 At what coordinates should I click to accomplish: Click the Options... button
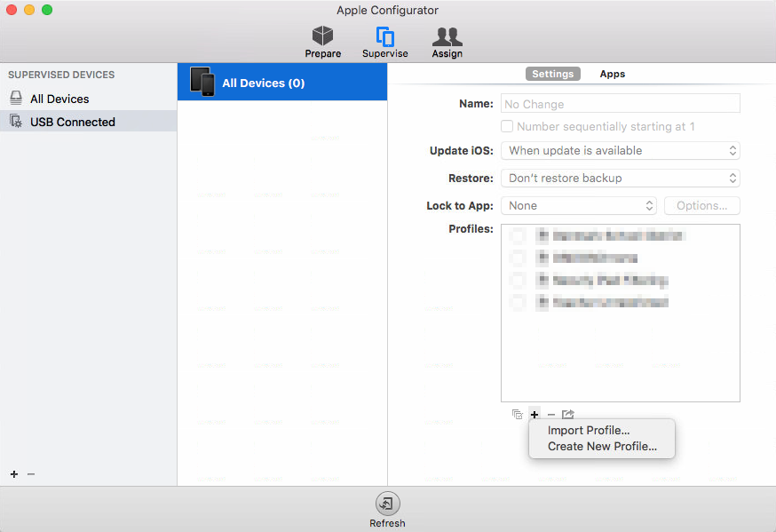(x=701, y=206)
